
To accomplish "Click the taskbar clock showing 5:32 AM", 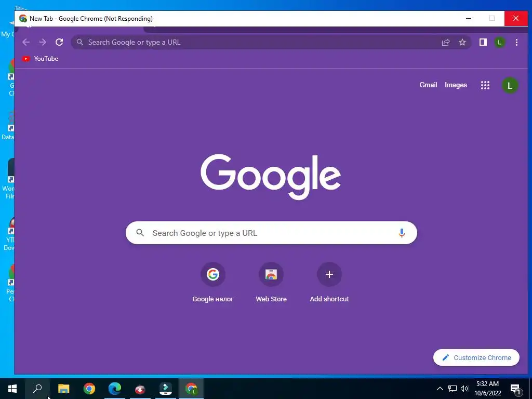I will coord(487,389).
